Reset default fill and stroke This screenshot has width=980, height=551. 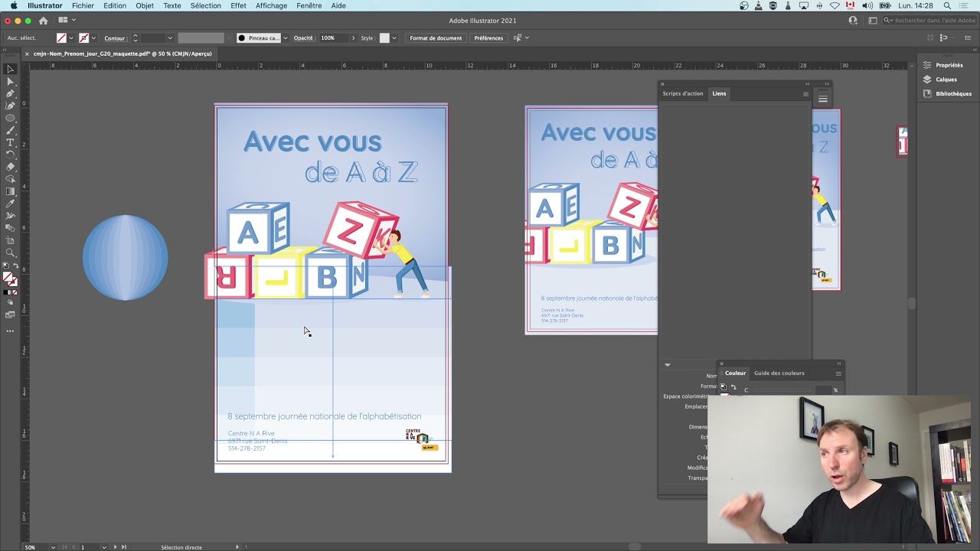[x=5, y=266]
